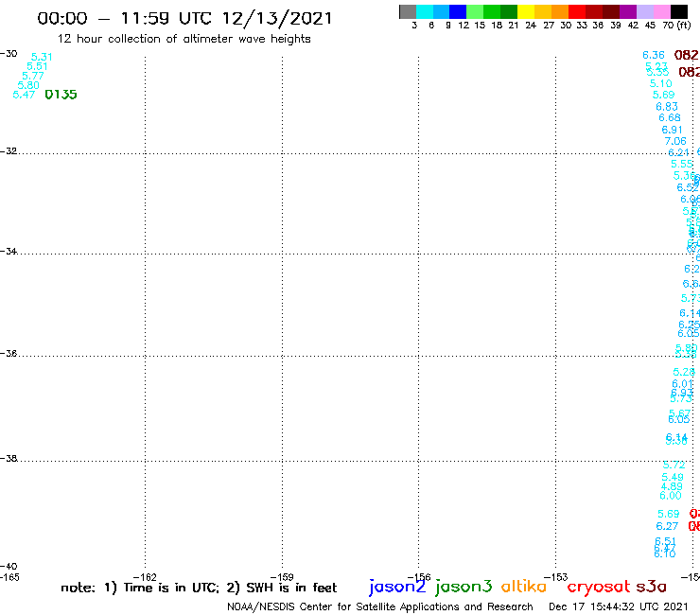Select the -162 longitude axis label
The image size is (700, 615).
click(145, 577)
